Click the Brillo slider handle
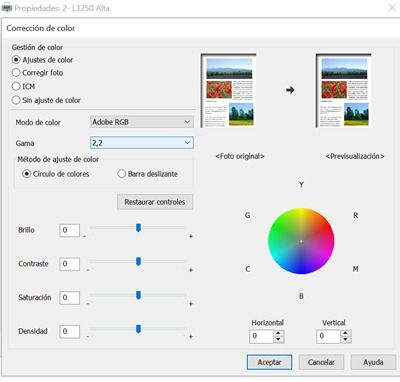This screenshot has width=400, height=382. (x=138, y=228)
